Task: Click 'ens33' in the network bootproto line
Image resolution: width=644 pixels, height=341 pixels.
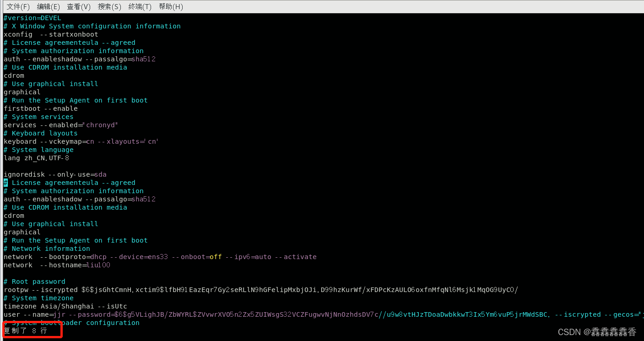Action: point(158,257)
